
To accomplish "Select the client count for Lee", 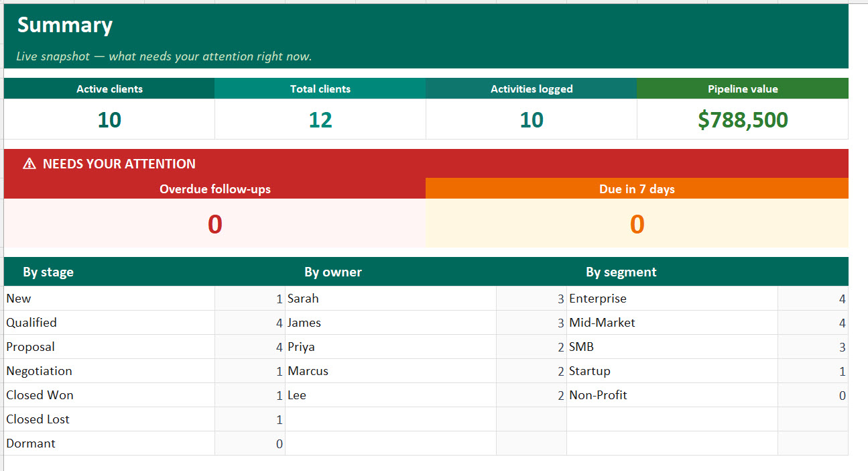I will [x=532, y=395].
